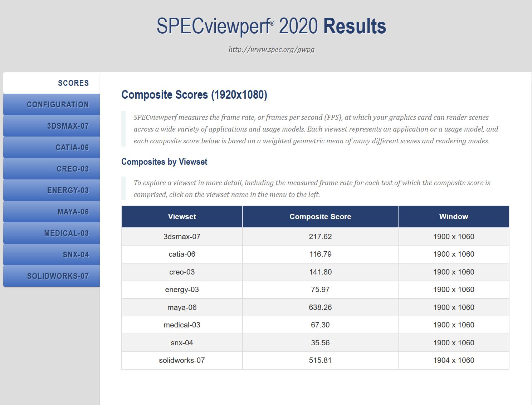Switch to the Configuration tab

coord(52,104)
